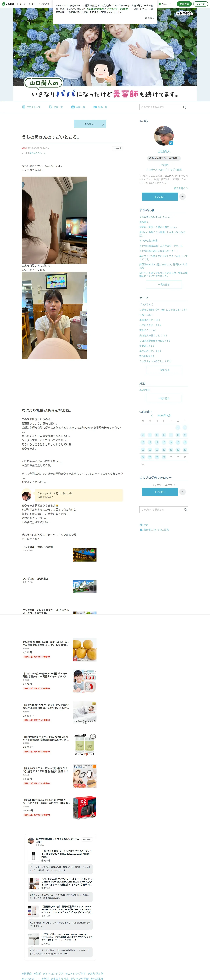Switch to the 画像一覧 tab
Viewport: 210px width, 980px height.
point(78,107)
